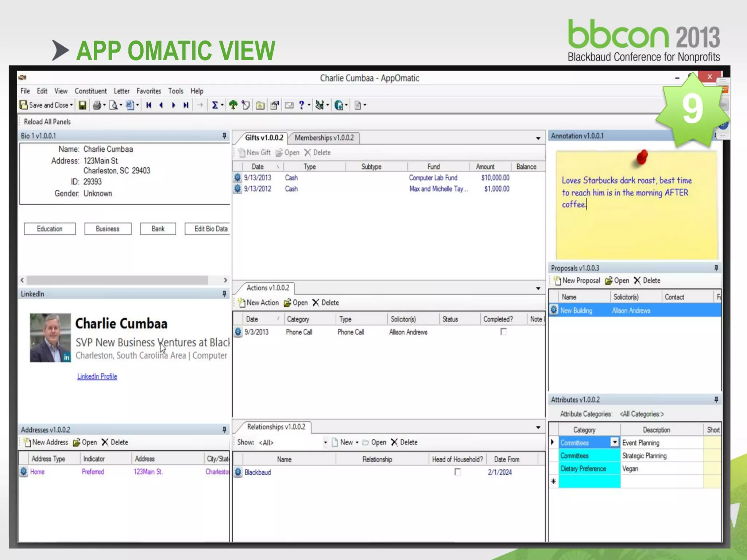Screen dimensions: 747x560
Task: Open the Favorites menu
Action: (x=149, y=91)
